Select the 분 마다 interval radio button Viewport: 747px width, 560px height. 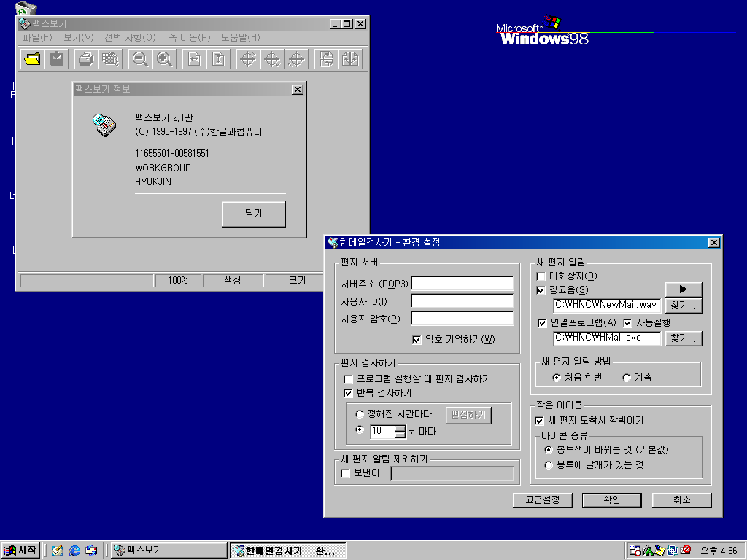click(x=360, y=429)
